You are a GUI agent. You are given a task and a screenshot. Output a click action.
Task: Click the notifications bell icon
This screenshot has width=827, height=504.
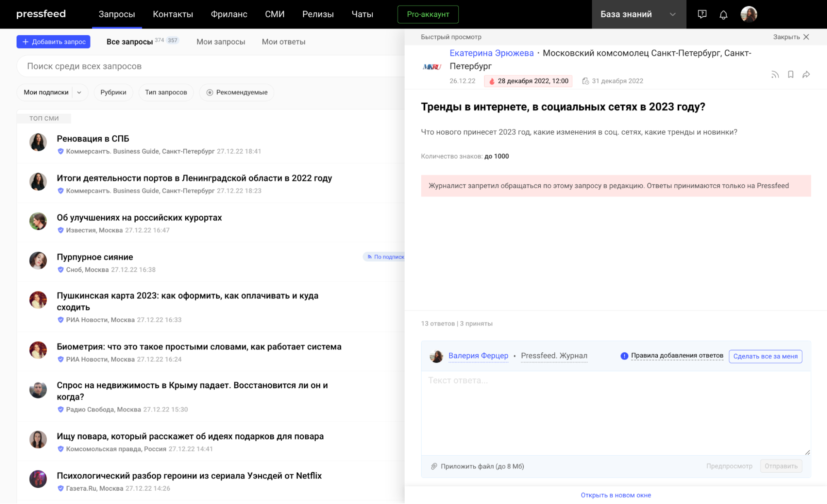723,15
